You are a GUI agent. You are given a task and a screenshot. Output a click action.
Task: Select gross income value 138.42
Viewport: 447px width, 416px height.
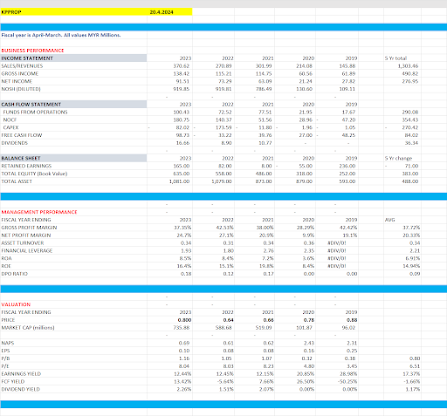click(182, 73)
